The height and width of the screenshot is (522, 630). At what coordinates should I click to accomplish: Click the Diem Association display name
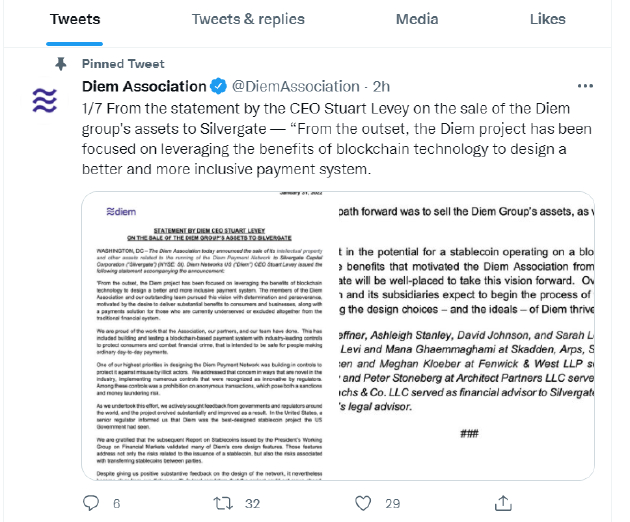pyautogui.click(x=143, y=86)
